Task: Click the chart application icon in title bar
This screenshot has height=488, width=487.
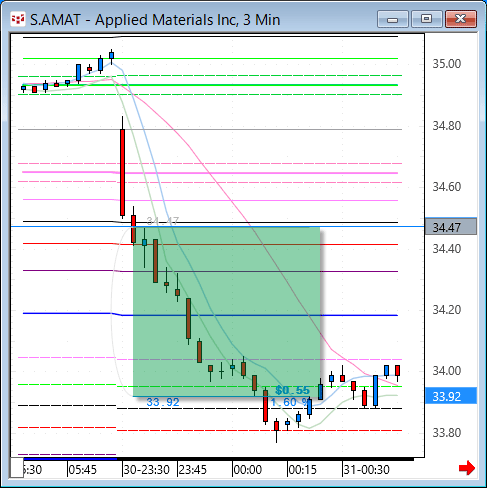Action: (x=18, y=19)
